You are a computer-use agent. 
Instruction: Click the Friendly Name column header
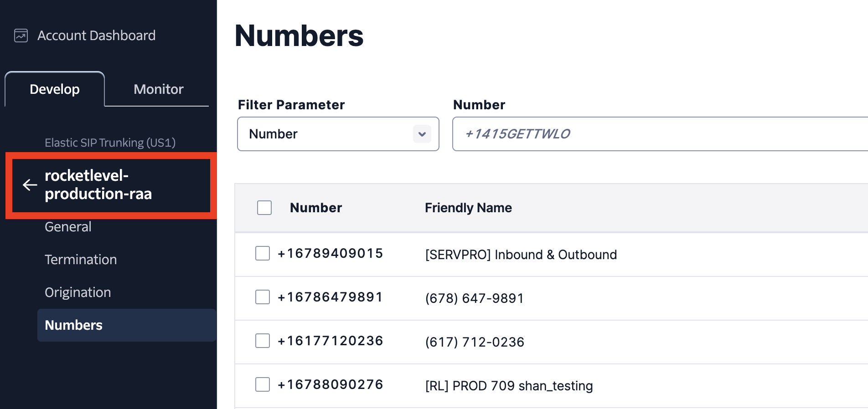point(468,208)
